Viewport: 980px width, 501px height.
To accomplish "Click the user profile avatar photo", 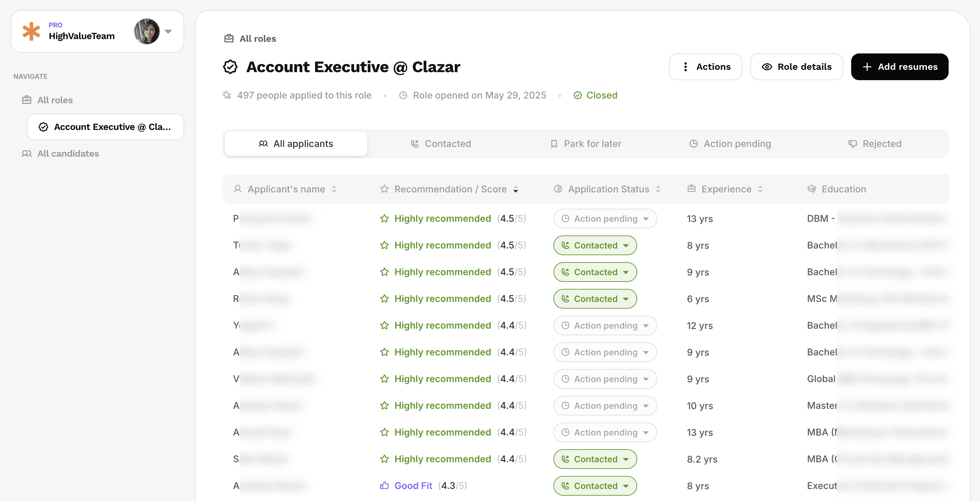I will coord(147,31).
